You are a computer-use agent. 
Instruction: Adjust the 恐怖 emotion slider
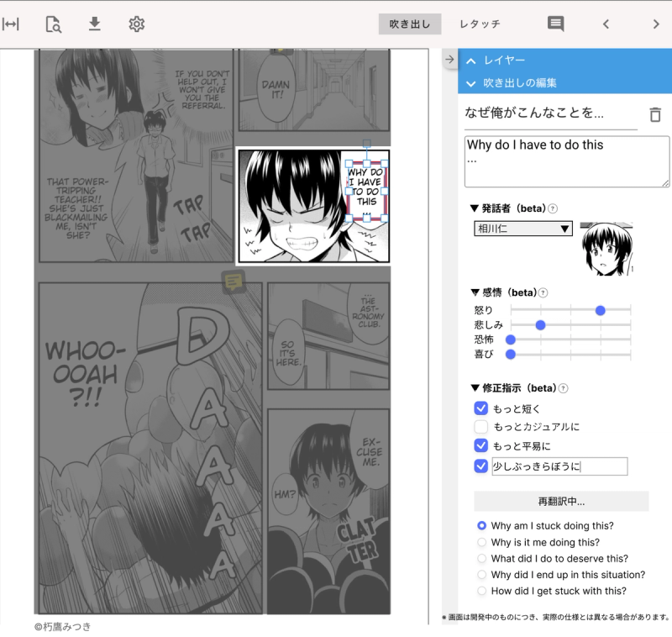pos(511,340)
